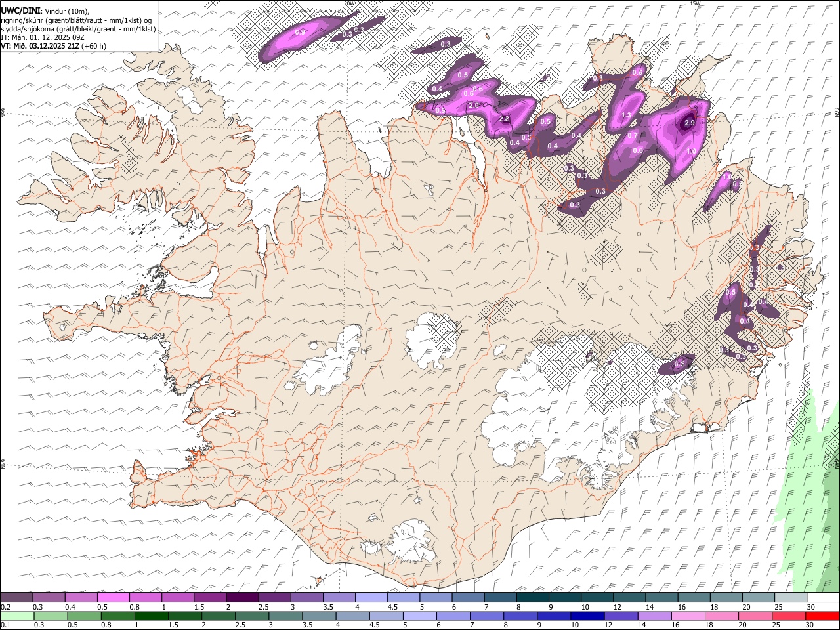Image resolution: width=840 pixels, height=630 pixels.
Task: Select dark purple upper legend swatch at 2
Action: pyautogui.click(x=242, y=598)
